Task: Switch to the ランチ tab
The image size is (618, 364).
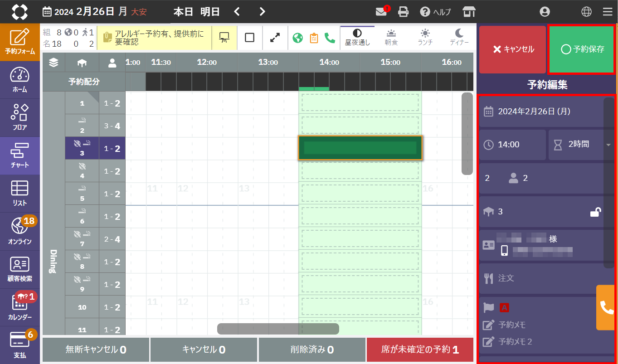Action: point(425,38)
